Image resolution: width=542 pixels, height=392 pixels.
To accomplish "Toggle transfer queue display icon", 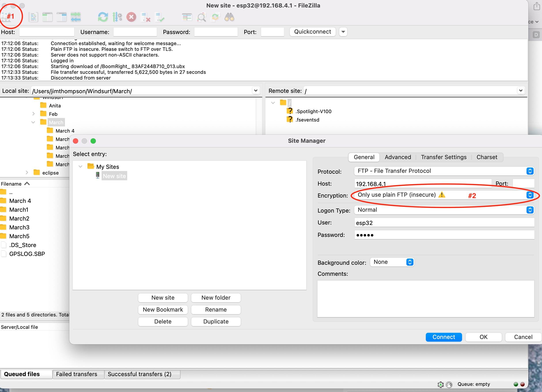I will [x=76, y=17].
